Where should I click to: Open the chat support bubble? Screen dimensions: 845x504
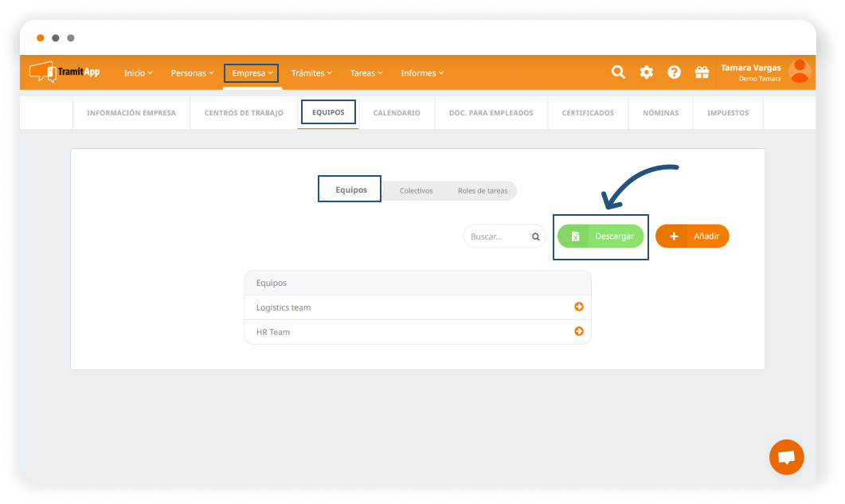coord(786,457)
